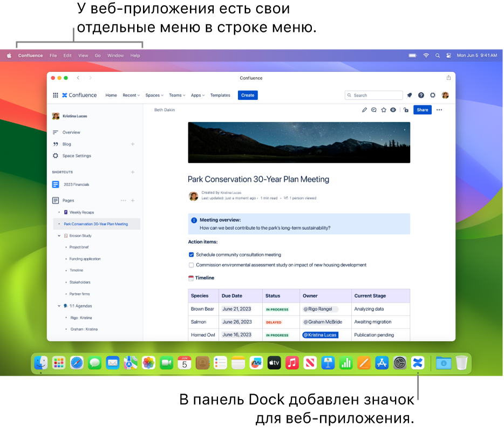Open the Go menu
Image resolution: width=504 pixels, height=432 pixels.
coord(98,56)
